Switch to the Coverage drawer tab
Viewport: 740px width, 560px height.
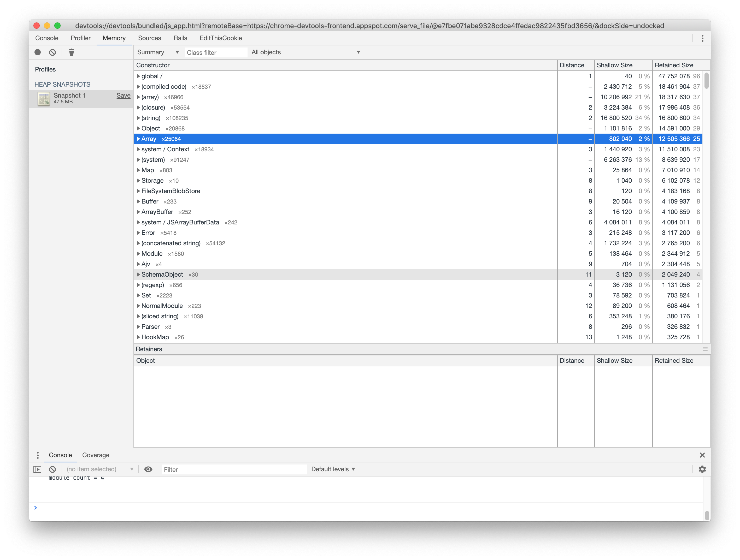96,455
